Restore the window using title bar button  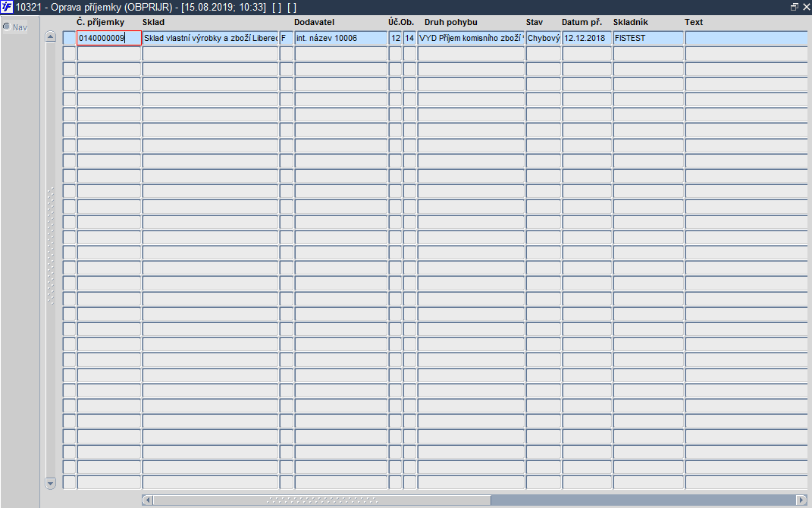point(794,7)
